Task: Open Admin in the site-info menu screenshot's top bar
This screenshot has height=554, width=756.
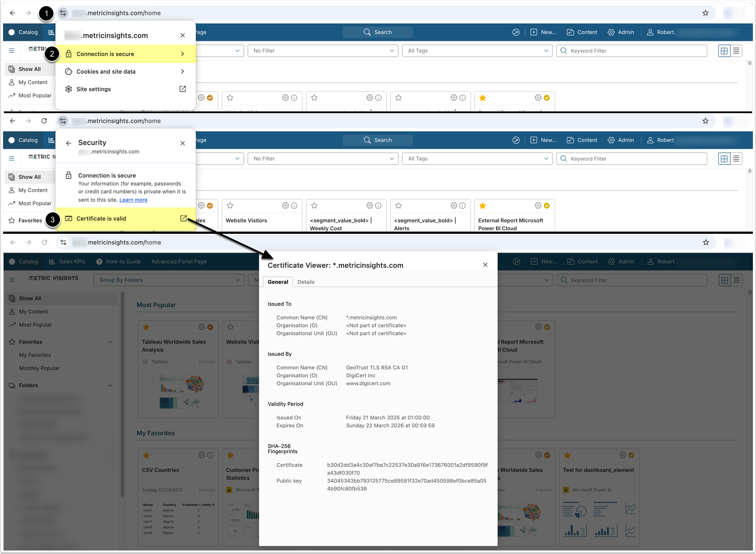Action: (621, 32)
